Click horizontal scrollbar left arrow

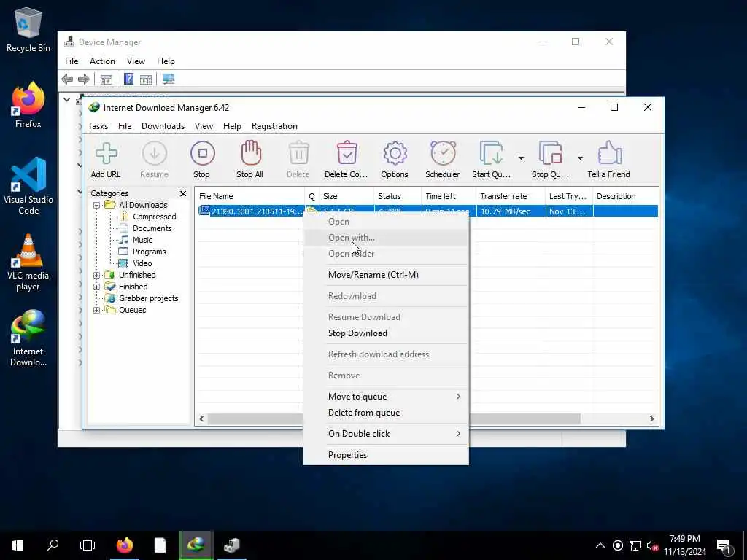pos(201,419)
